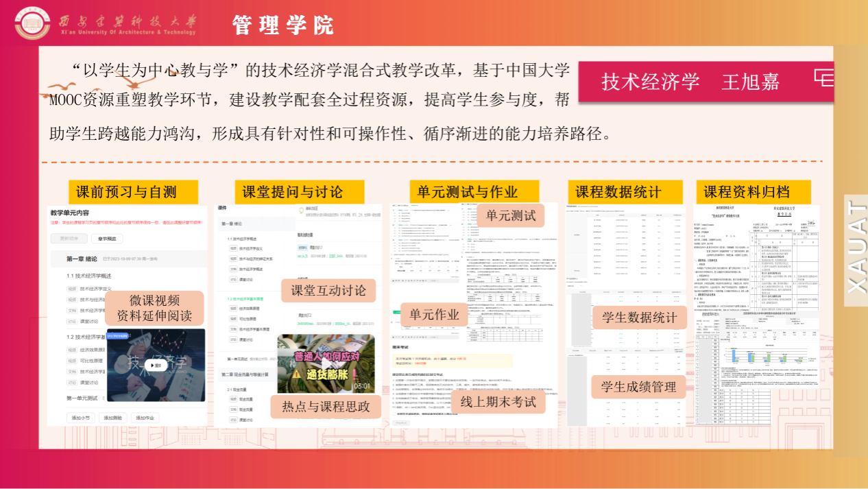Click the 学生成绩管理 callout label

(x=639, y=387)
